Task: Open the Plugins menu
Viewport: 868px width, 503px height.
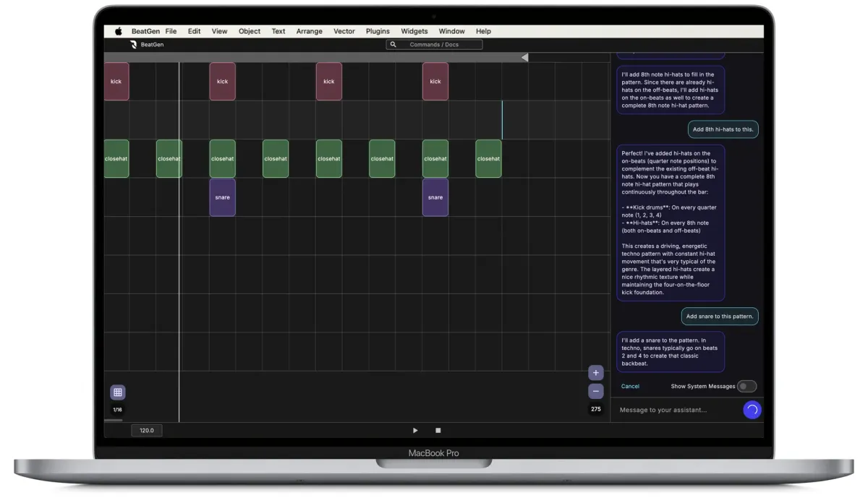Action: point(378,31)
